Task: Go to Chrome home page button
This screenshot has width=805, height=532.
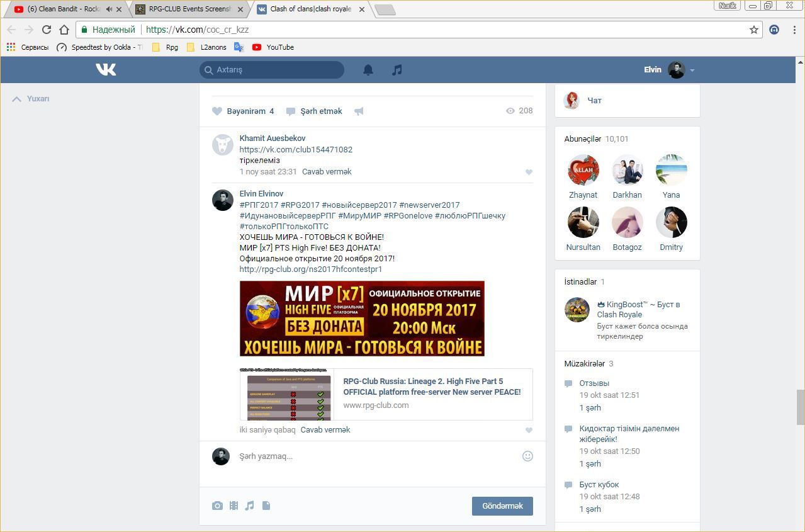Action: pos(64,30)
